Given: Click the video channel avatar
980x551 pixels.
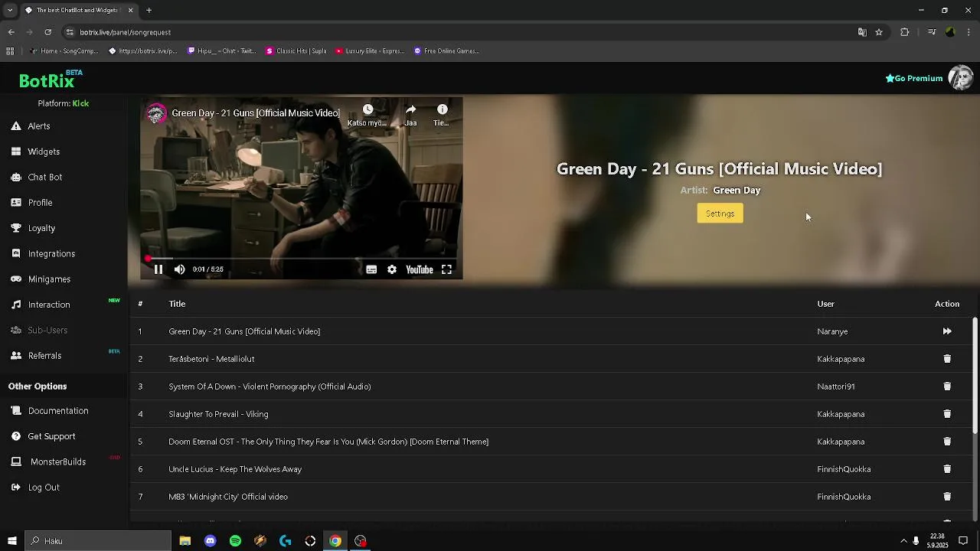Looking at the screenshot, I should click(x=157, y=113).
